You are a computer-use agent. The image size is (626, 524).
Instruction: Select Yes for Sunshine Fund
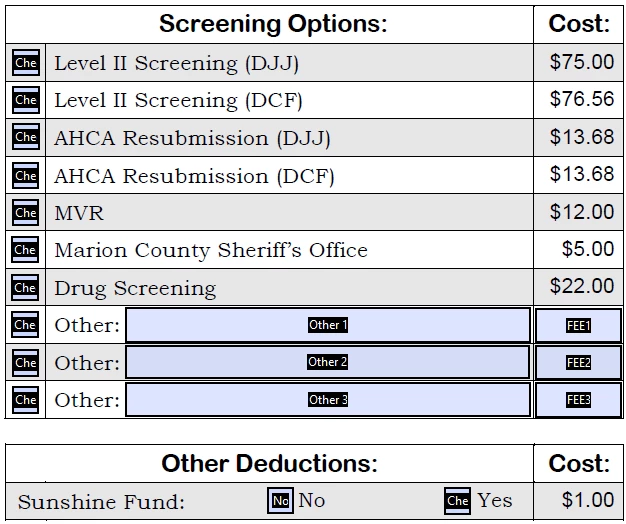(457, 501)
